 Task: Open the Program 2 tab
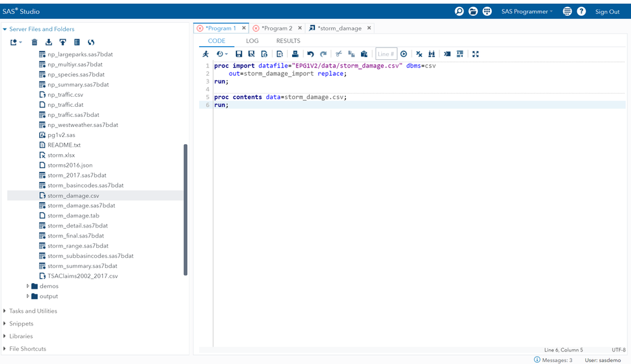coord(276,28)
